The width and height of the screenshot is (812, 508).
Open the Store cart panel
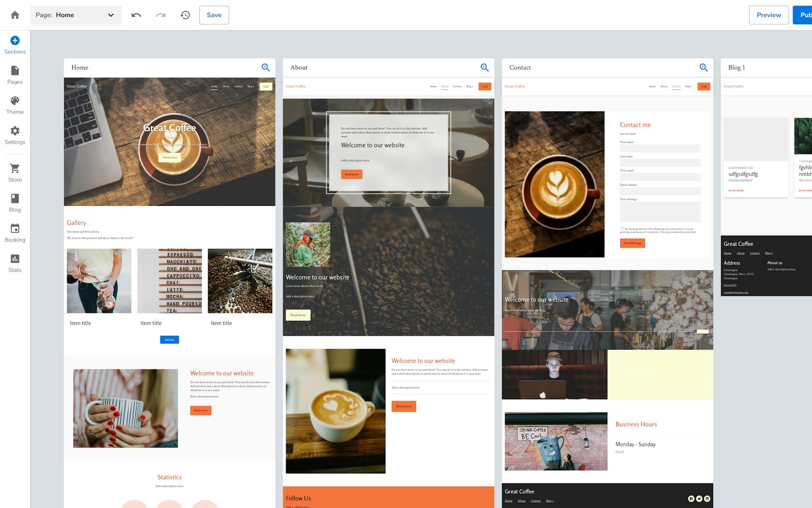click(x=15, y=173)
